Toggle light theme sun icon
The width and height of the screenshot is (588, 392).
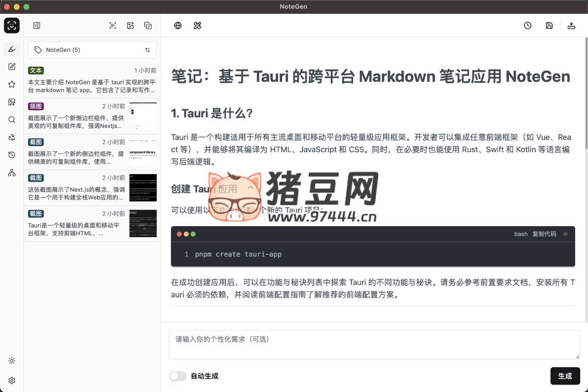[12, 361]
